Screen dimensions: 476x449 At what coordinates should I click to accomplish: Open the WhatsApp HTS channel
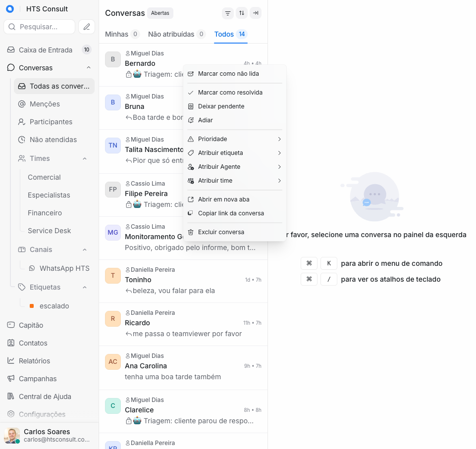coord(59,268)
